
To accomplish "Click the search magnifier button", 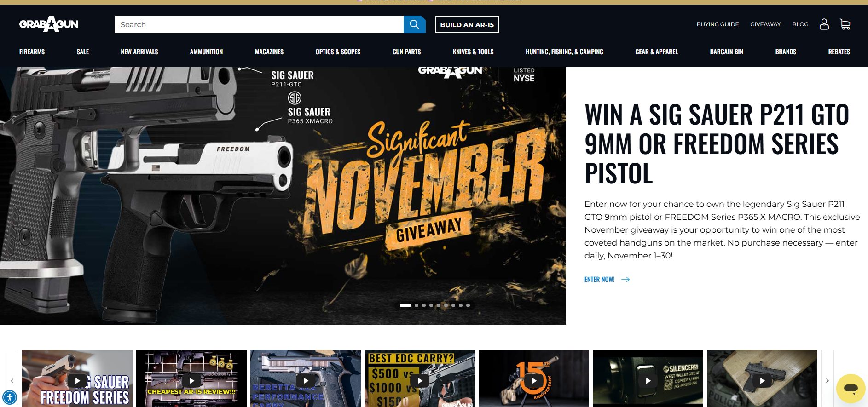I will point(414,24).
